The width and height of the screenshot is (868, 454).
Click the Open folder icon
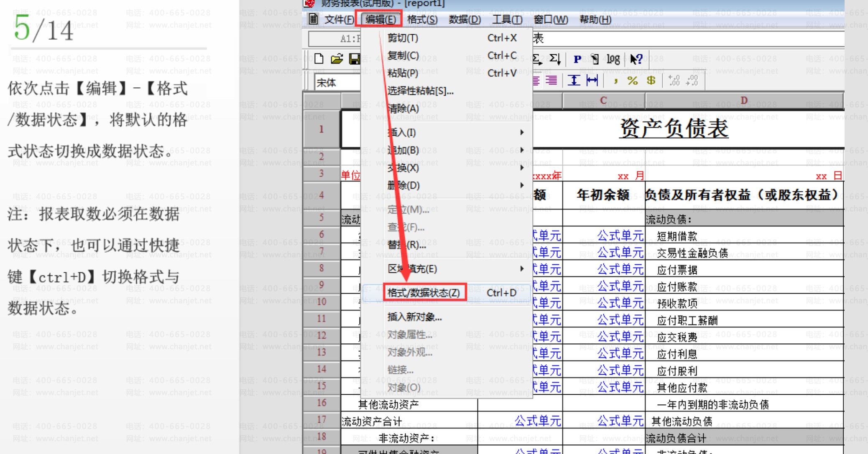coord(337,59)
